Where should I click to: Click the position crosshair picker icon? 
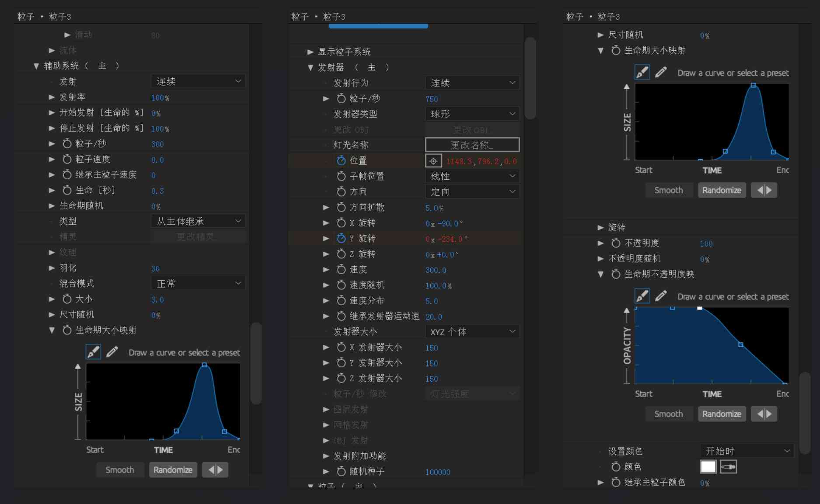coord(433,161)
